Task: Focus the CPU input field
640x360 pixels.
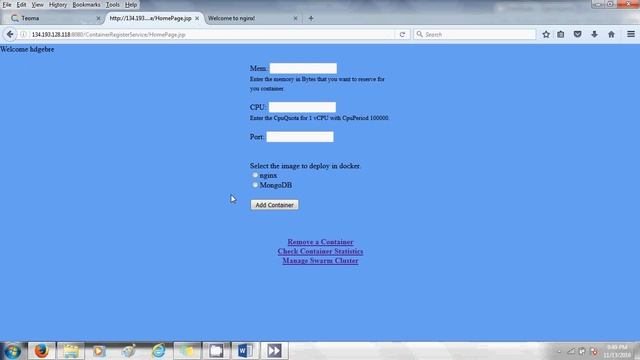Action: [302, 107]
